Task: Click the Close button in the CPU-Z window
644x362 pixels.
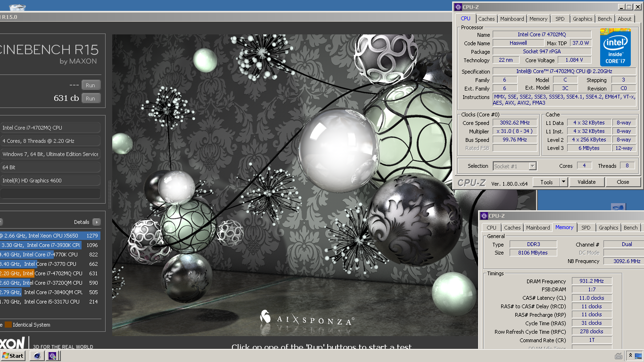Action: (623, 182)
